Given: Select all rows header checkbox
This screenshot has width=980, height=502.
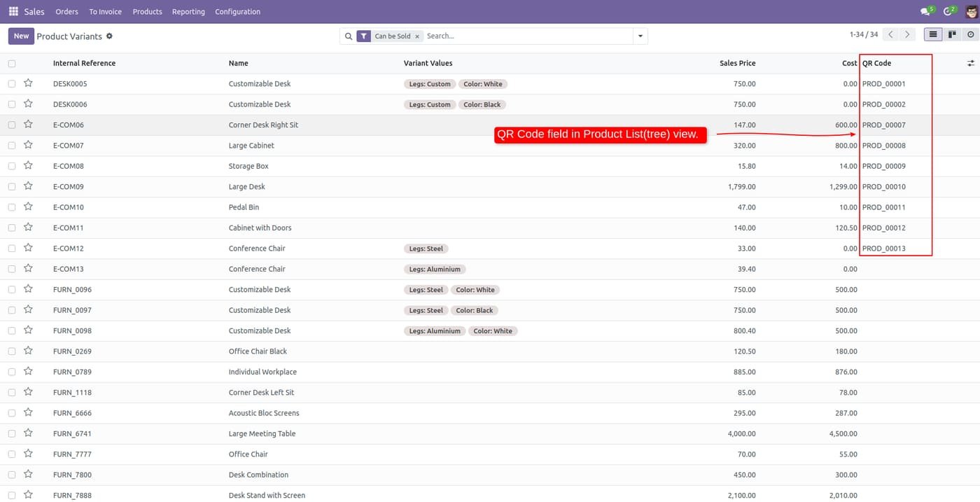Looking at the screenshot, I should click(x=12, y=64).
